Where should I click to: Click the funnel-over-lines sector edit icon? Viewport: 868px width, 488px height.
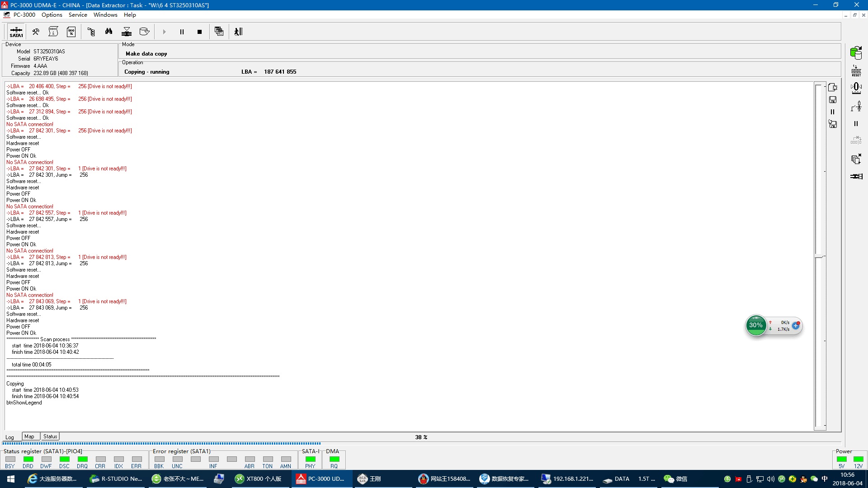127,32
